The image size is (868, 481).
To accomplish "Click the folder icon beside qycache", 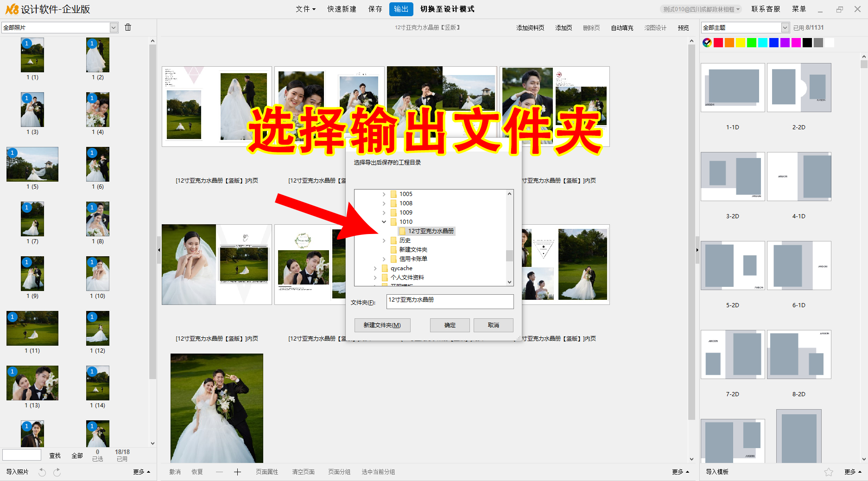I will 385,268.
